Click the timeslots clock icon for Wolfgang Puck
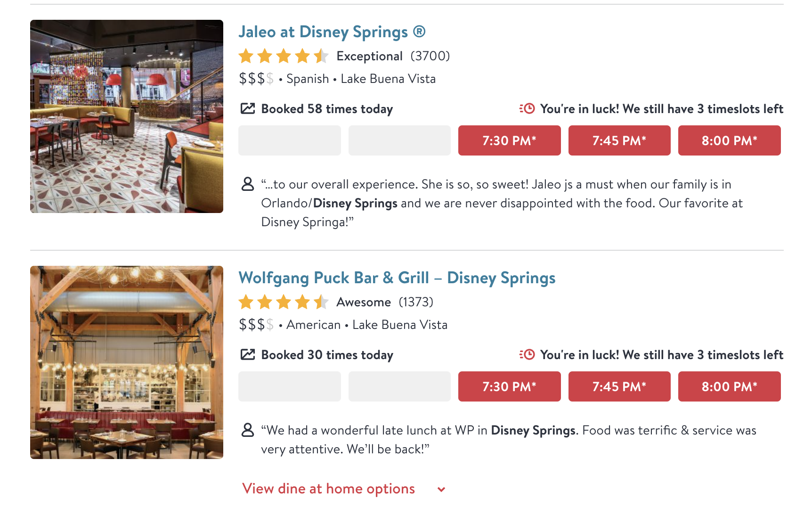Image resolution: width=812 pixels, height=525 pixels. (x=527, y=355)
